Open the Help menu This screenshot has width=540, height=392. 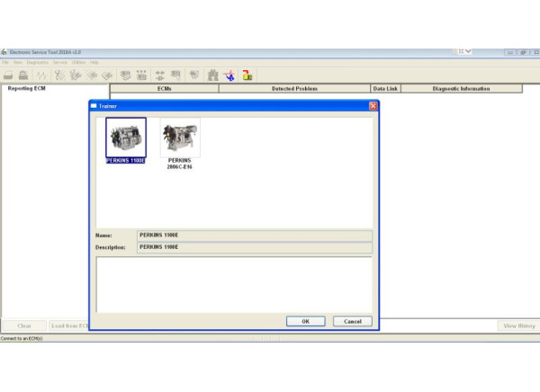click(x=94, y=62)
